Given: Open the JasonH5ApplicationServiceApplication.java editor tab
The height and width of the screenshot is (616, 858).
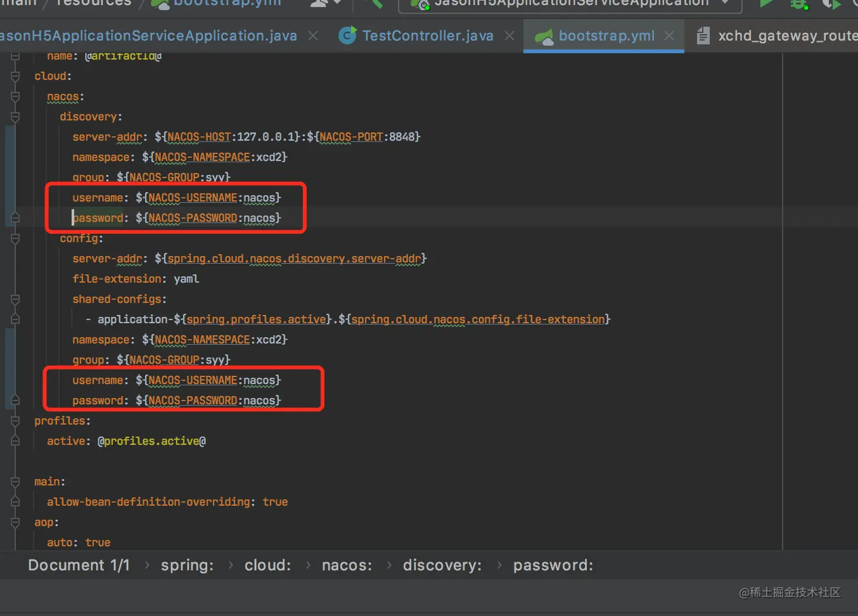Looking at the screenshot, I should coord(148,36).
